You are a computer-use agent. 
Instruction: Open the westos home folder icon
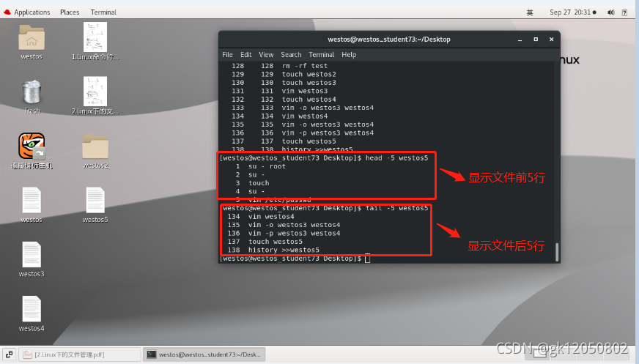pos(32,37)
